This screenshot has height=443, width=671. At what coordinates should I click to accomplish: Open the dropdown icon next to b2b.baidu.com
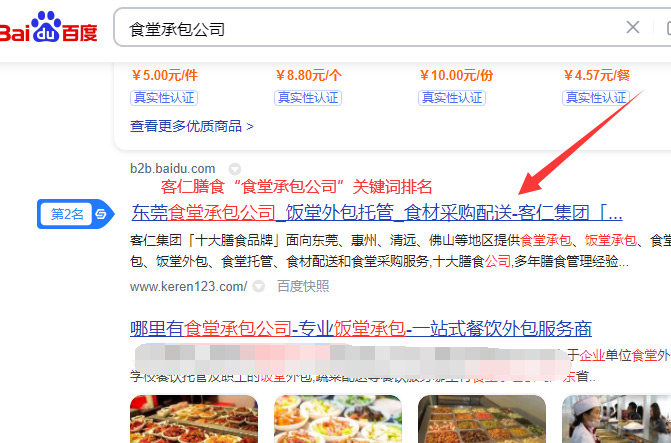[235, 169]
